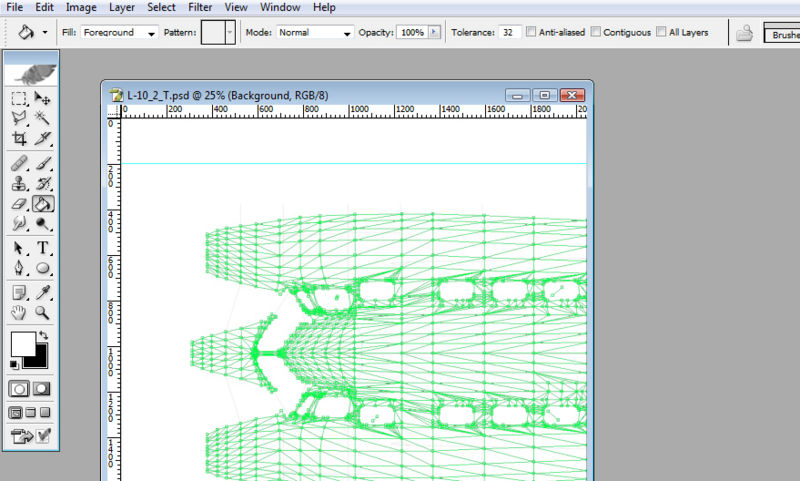Viewport: 800px width, 481px height.
Task: Enable the All Layers checkbox
Action: tap(661, 32)
